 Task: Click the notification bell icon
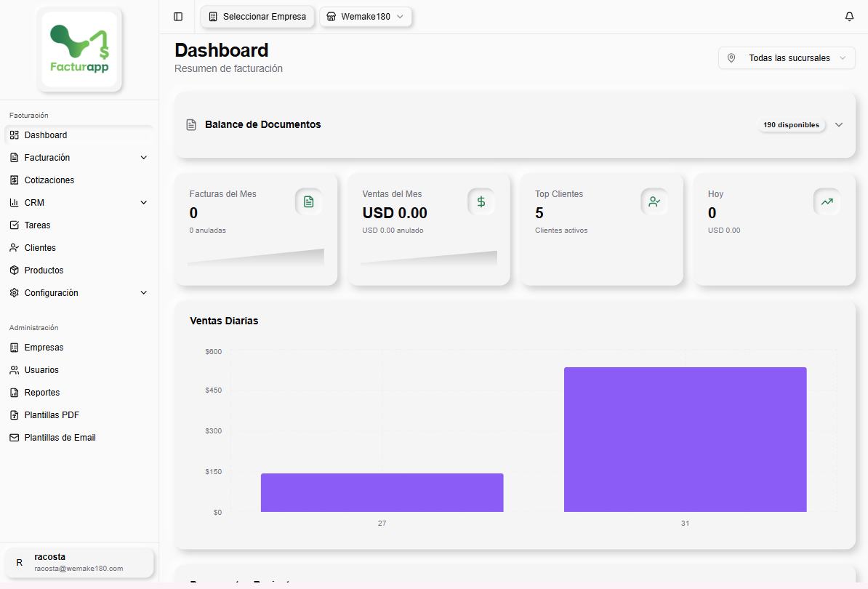[x=849, y=15]
